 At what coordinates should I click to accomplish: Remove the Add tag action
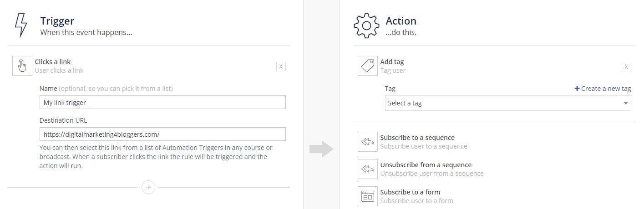coord(626,67)
